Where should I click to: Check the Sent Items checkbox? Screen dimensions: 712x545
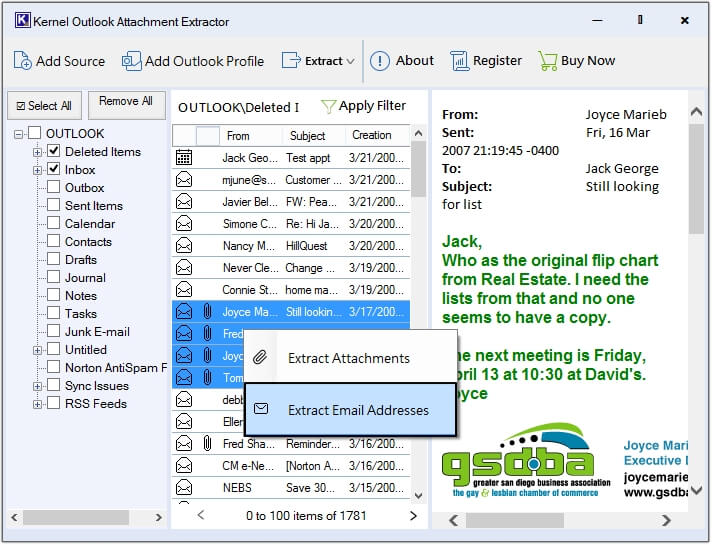pyautogui.click(x=54, y=205)
